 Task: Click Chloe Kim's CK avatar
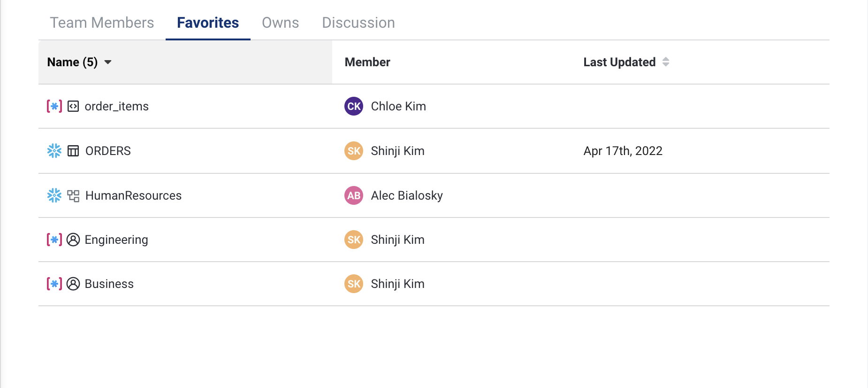(354, 106)
